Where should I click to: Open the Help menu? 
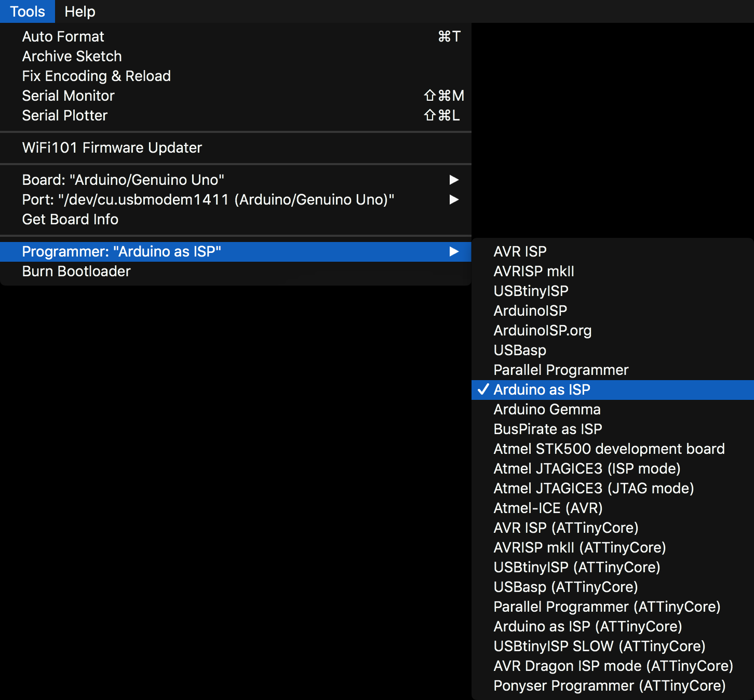click(x=79, y=11)
